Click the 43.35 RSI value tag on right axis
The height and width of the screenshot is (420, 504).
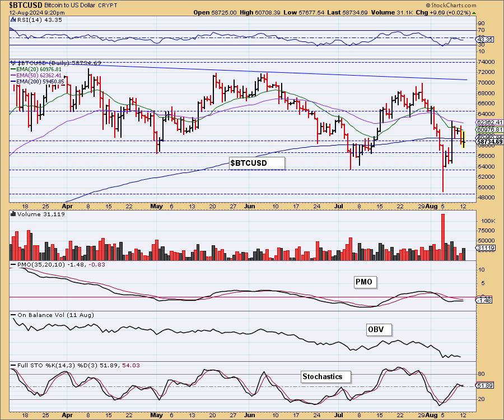485,39
